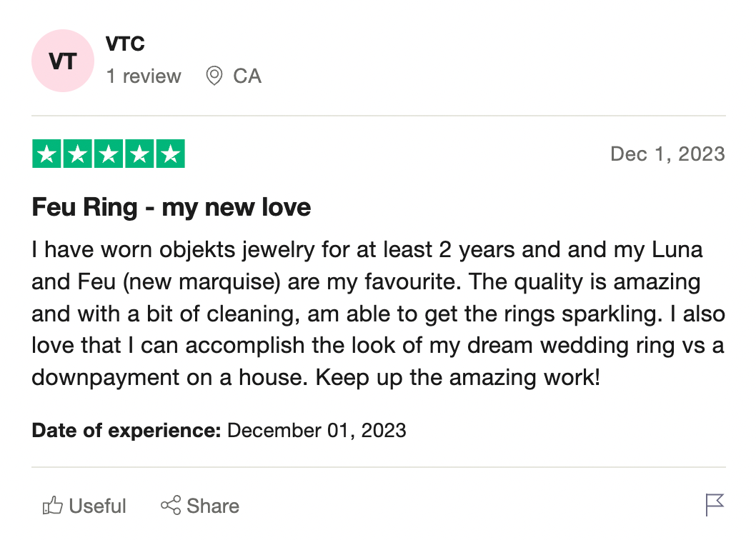Click the fourth green rating star
Screen dimensions: 756x540
[x=139, y=154]
